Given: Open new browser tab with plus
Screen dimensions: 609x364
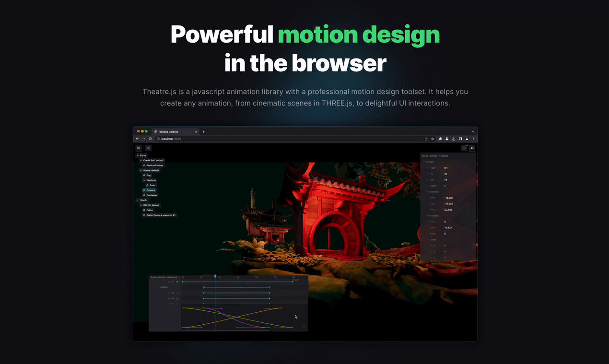Looking at the screenshot, I should pyautogui.click(x=204, y=132).
